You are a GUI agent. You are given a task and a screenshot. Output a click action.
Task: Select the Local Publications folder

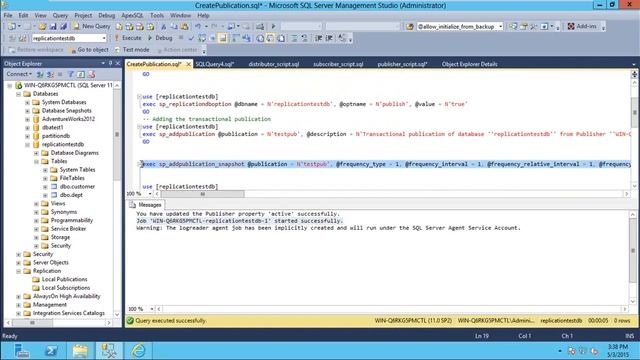click(x=64, y=279)
